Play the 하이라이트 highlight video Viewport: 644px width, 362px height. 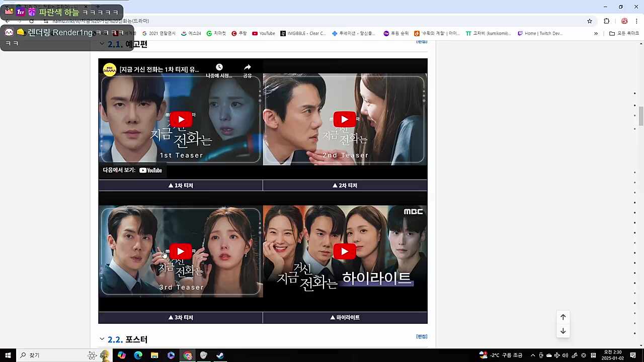click(345, 252)
